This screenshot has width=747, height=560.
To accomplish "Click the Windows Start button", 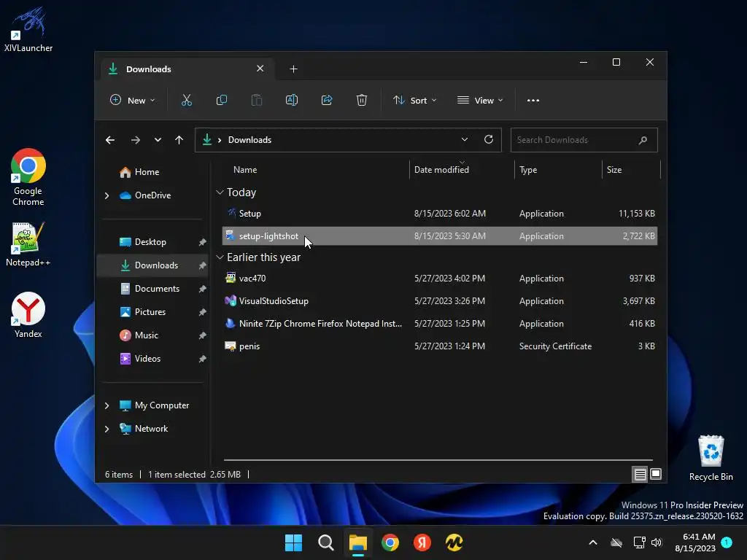I will click(x=293, y=542).
